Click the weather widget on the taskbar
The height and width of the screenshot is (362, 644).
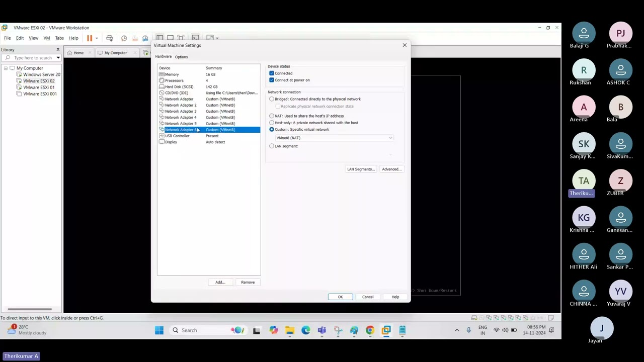26,330
